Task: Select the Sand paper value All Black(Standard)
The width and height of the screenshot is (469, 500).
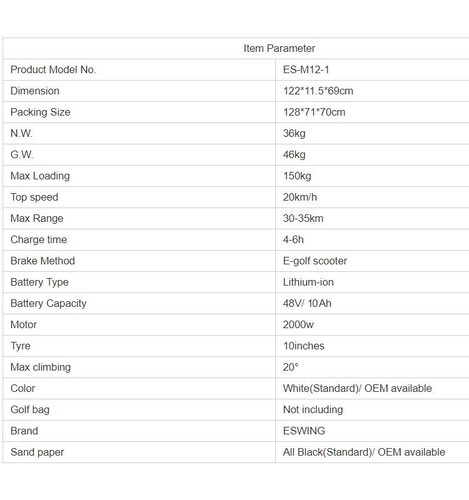Action: [327, 452]
